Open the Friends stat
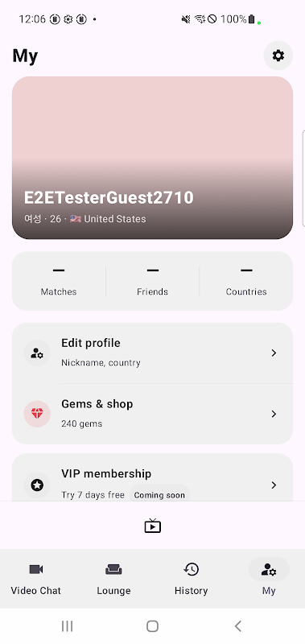Image resolution: width=305 pixels, height=644 pixels. tap(152, 281)
